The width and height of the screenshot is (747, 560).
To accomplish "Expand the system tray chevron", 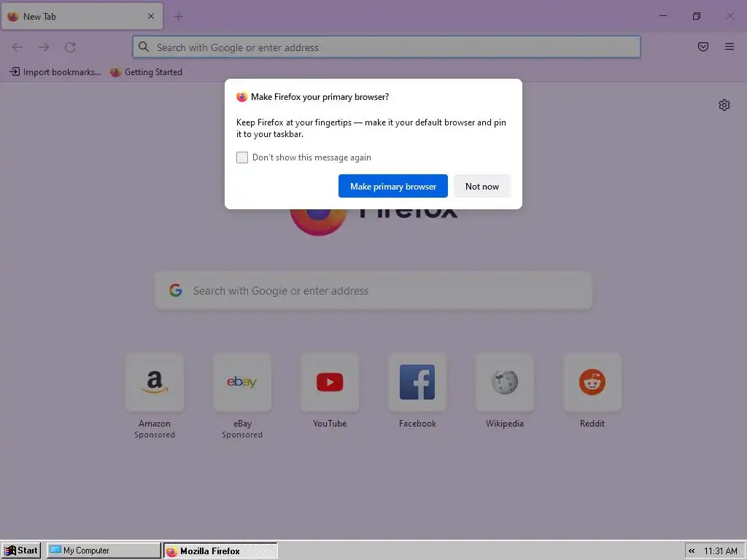I will click(x=692, y=551).
